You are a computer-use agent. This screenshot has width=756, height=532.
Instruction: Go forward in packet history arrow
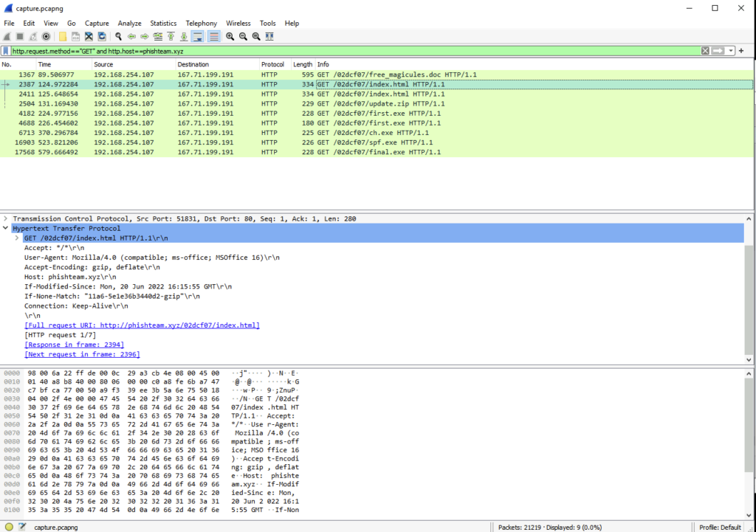(145, 37)
